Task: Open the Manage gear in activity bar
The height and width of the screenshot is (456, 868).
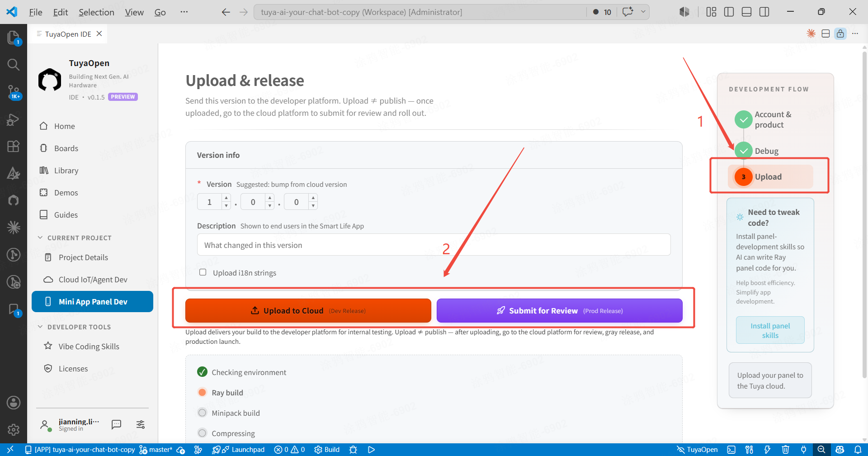Action: point(14,429)
